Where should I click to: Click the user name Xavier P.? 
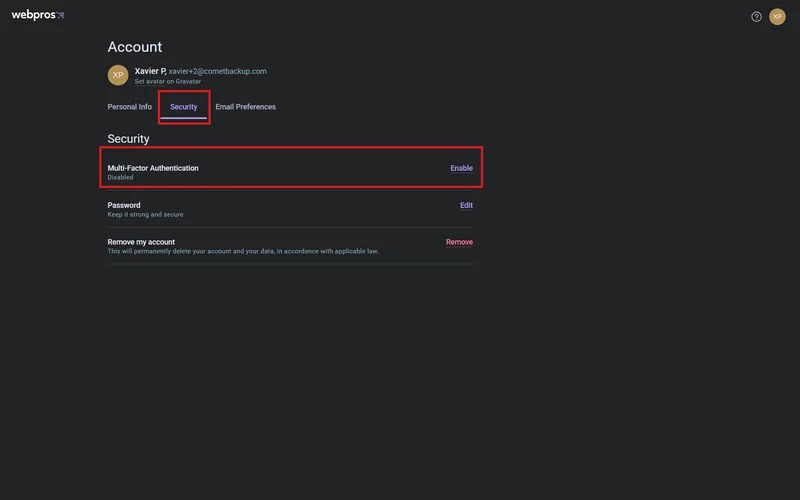[150, 71]
